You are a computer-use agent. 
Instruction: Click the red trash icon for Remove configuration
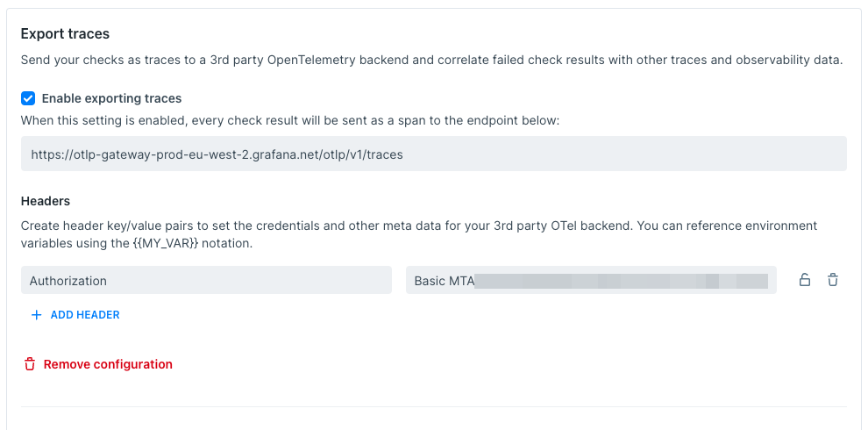30,364
